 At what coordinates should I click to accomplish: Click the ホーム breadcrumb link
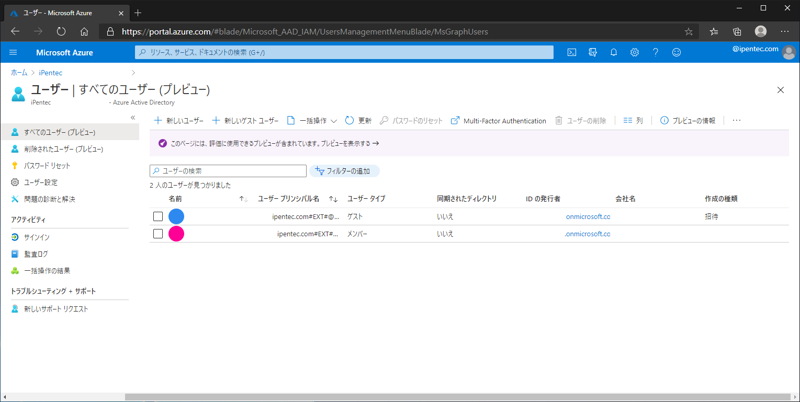(x=19, y=73)
